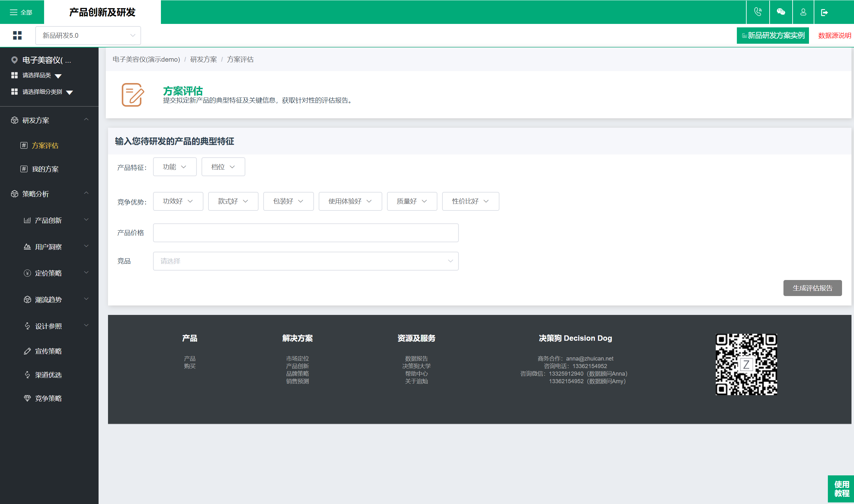854x504 pixels.
Task: Click the location pin icon beside 电子美容仪
Action: pyautogui.click(x=14, y=60)
